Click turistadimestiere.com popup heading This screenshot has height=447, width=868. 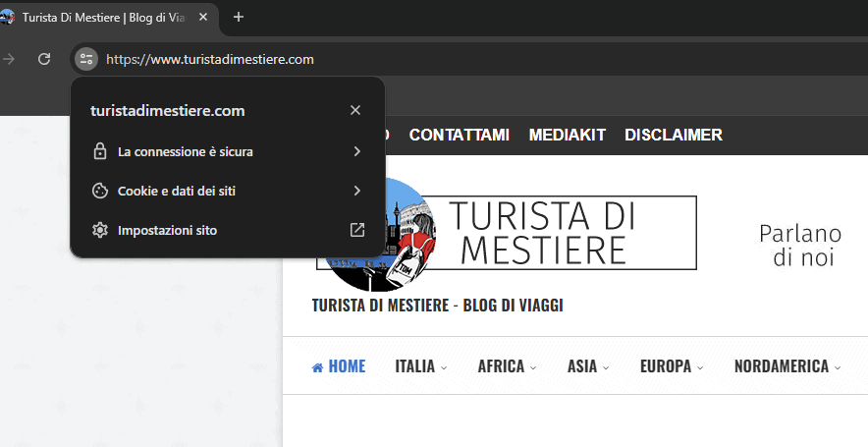pyautogui.click(x=168, y=111)
